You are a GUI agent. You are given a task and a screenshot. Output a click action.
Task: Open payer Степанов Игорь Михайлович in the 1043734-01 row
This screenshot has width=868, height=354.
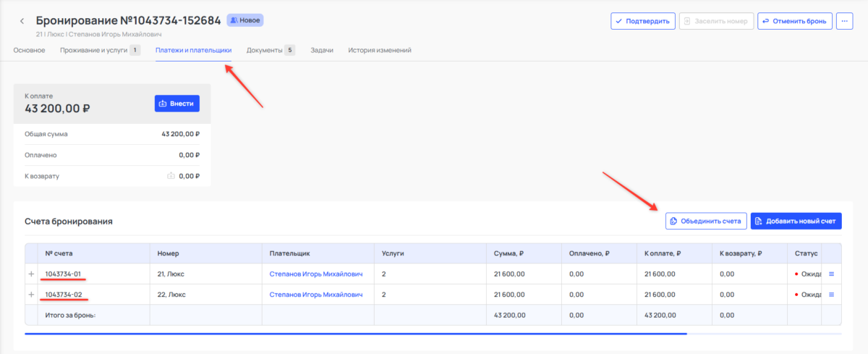[316, 274]
